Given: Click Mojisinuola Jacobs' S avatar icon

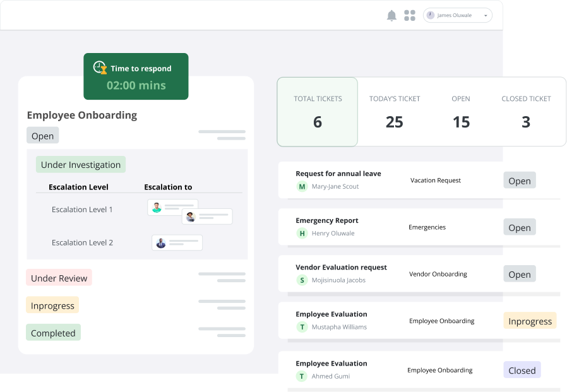Looking at the screenshot, I should coord(302,280).
